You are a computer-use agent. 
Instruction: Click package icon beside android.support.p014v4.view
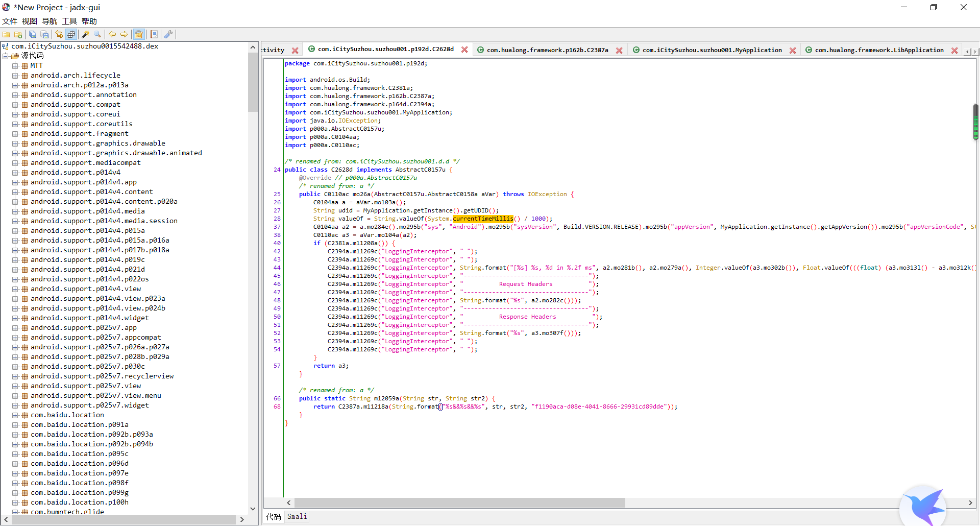(x=24, y=289)
